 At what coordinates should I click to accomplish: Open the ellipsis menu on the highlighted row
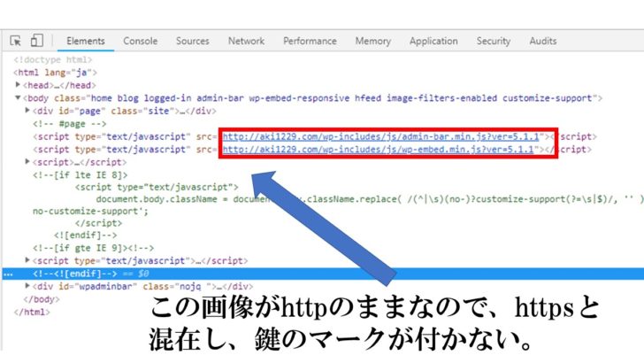[8, 274]
